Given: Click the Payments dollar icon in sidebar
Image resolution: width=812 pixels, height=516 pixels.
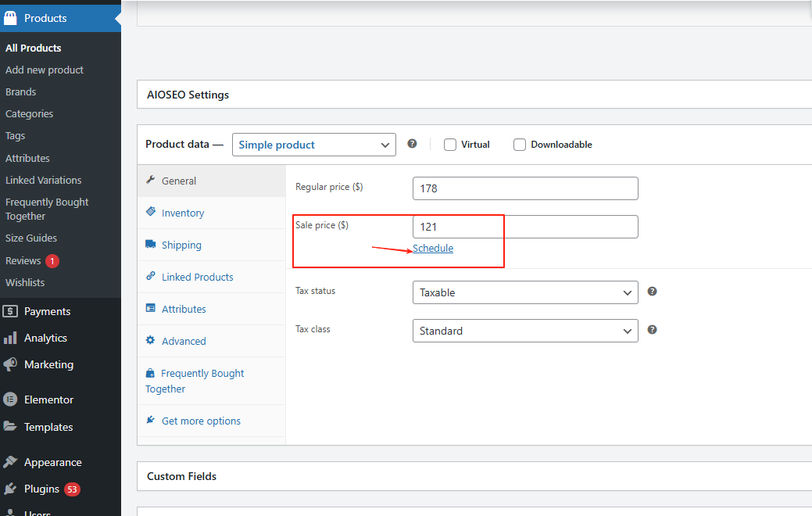Looking at the screenshot, I should pyautogui.click(x=10, y=311).
